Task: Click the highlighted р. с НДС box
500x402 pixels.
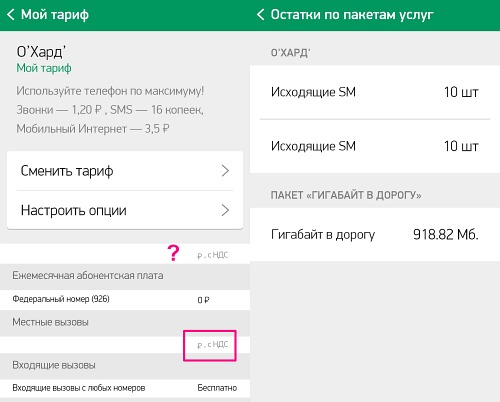Action: [210, 345]
